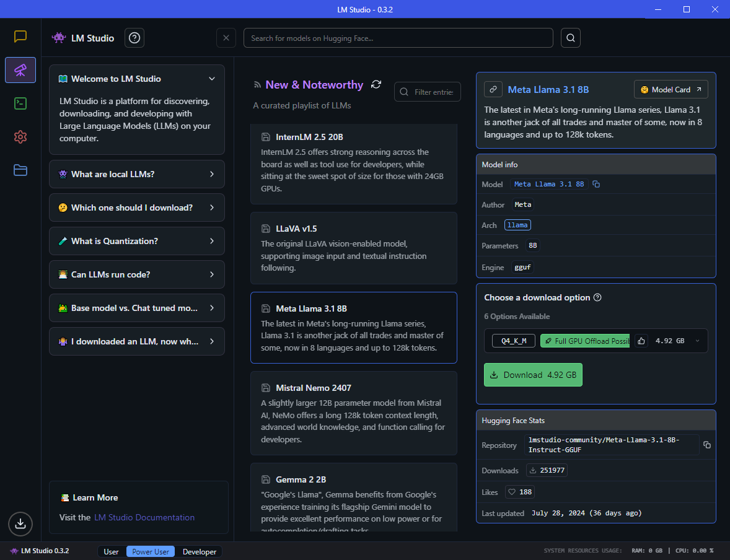Click the thumbs up icon on Q4_K_M option
Screen dimensions: 730x560
(641, 341)
